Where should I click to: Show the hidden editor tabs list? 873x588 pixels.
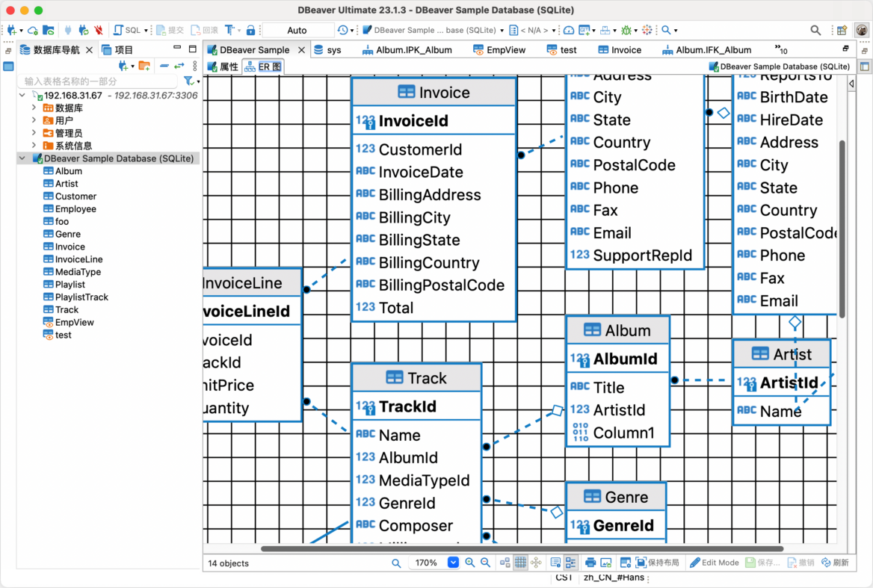[781, 49]
